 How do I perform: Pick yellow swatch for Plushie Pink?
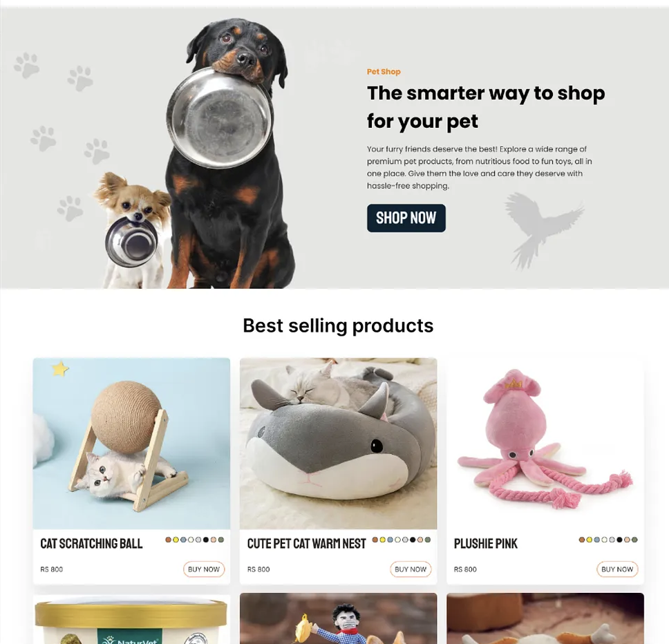click(x=590, y=540)
